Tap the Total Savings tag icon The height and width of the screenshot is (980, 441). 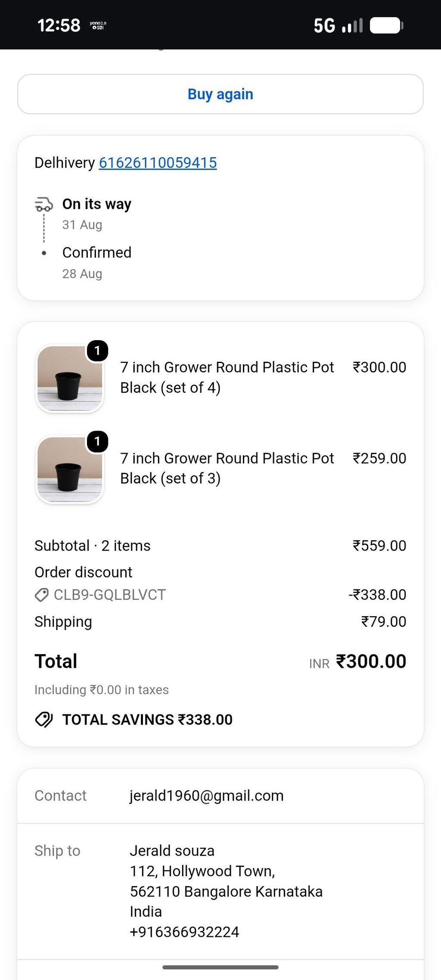[x=44, y=719]
